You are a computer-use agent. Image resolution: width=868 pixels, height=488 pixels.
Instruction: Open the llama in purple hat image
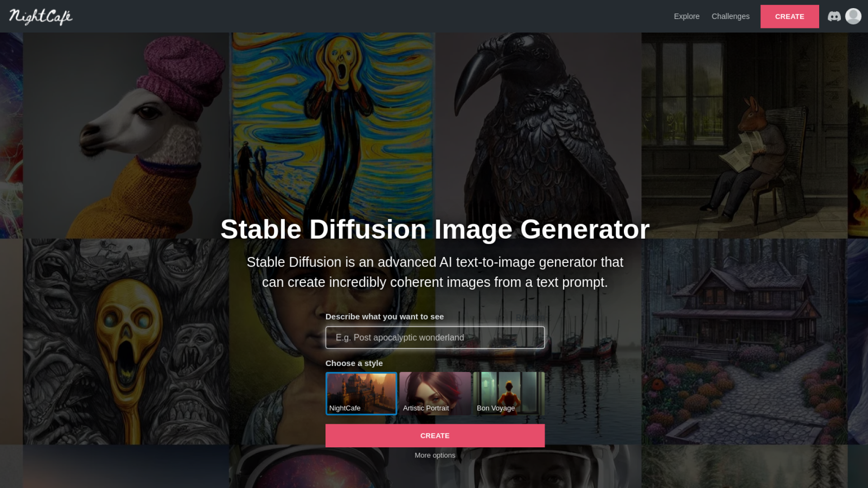pyautogui.click(x=126, y=135)
